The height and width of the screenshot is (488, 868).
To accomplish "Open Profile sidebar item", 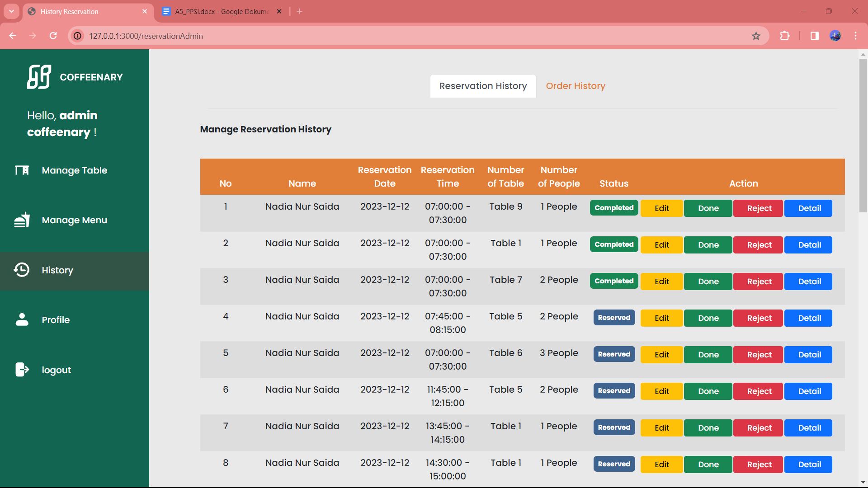I will 75,320.
